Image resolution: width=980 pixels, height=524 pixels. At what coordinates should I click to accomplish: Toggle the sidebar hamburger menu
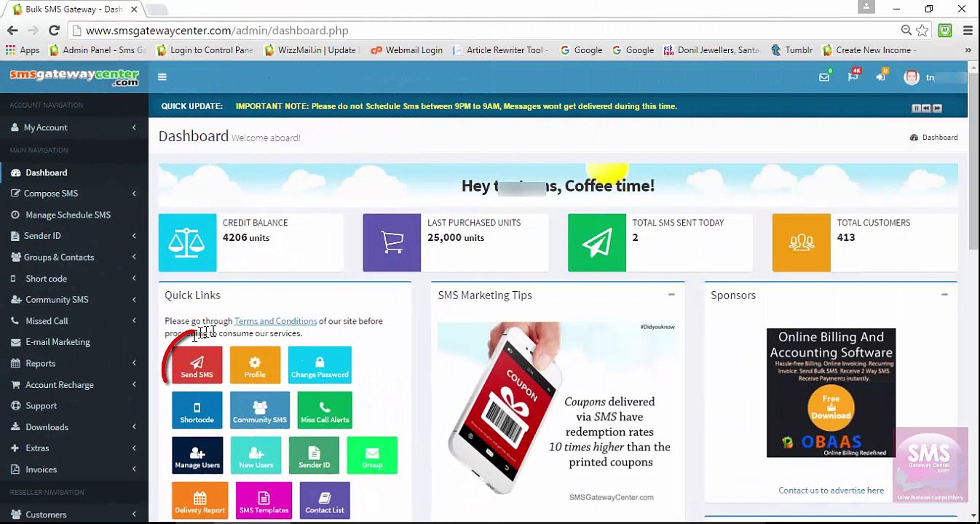point(162,77)
